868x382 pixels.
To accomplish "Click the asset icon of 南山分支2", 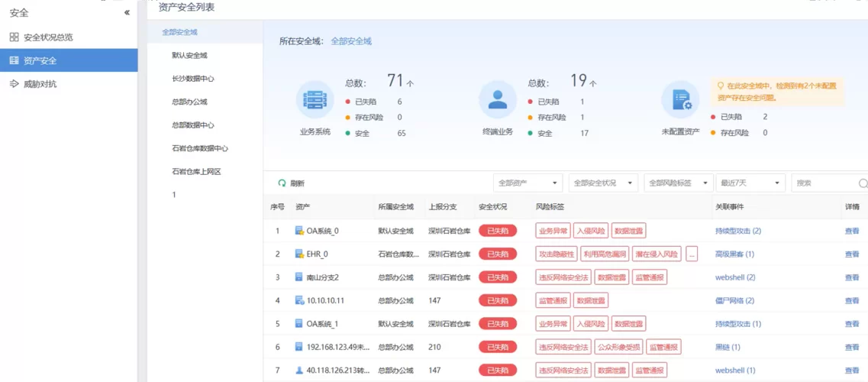I will (x=299, y=277).
